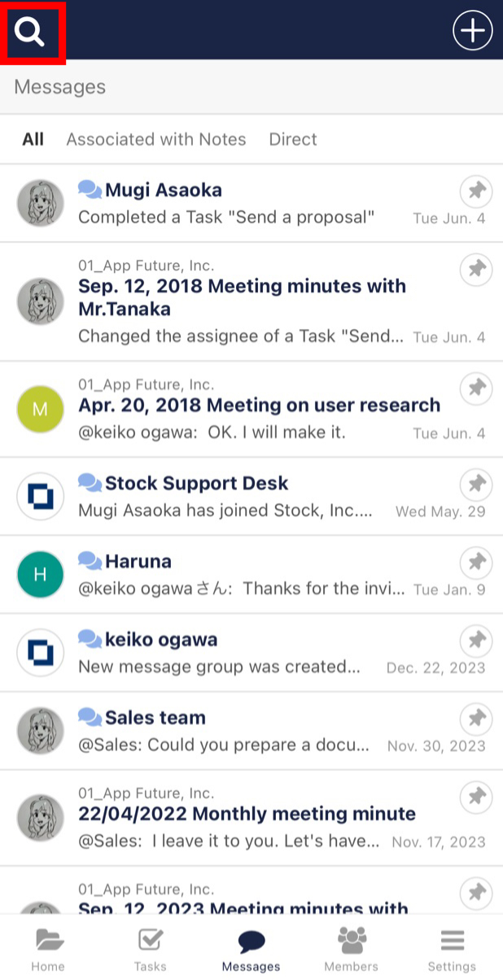Image resolution: width=503 pixels, height=980 pixels.
Task: Tap Mugi Asaoka's profile avatar
Action: [40, 201]
